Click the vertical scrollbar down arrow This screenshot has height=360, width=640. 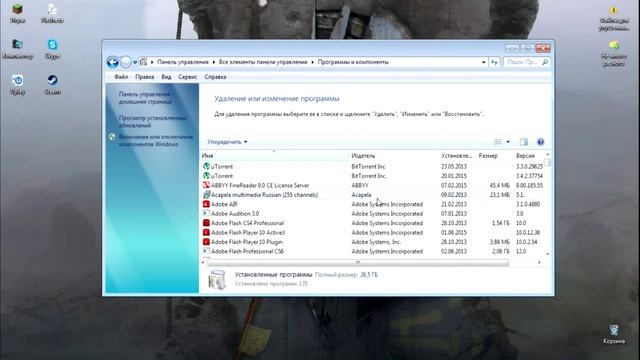(x=548, y=254)
